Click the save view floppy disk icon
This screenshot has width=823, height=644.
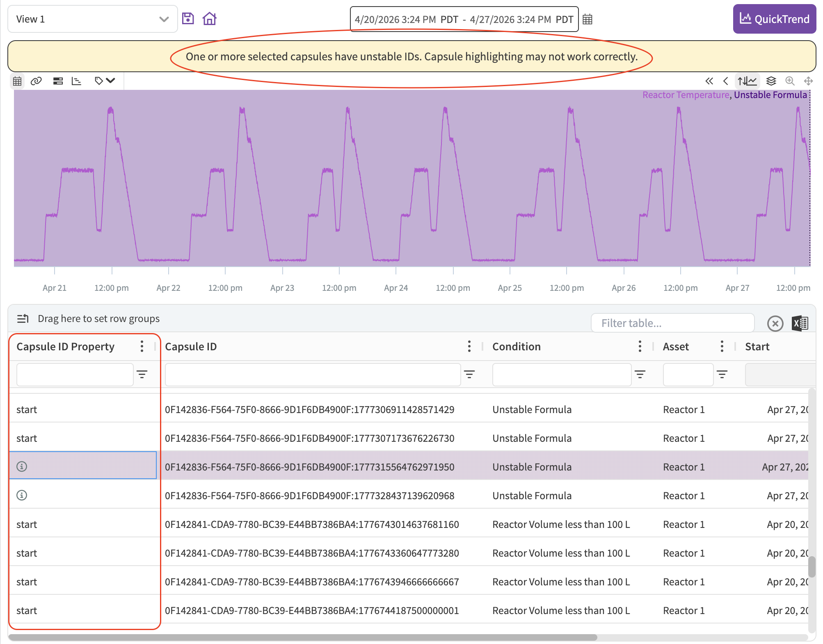[x=188, y=18]
